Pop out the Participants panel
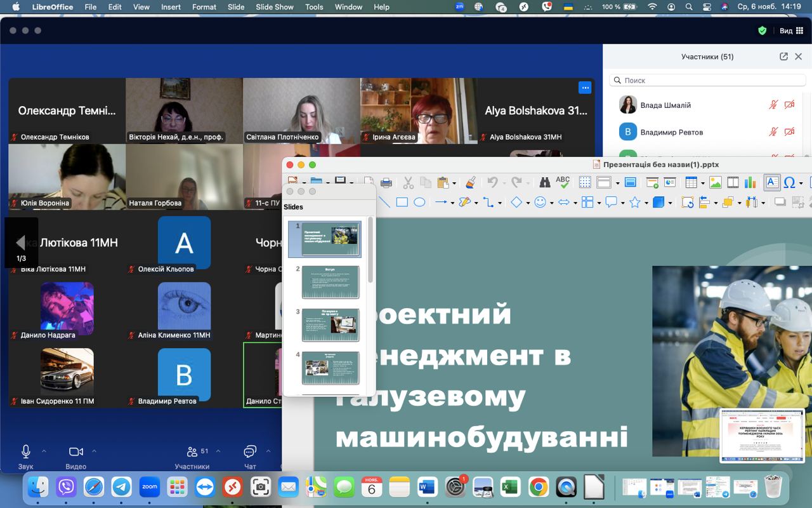The image size is (812, 508). pyautogui.click(x=783, y=57)
